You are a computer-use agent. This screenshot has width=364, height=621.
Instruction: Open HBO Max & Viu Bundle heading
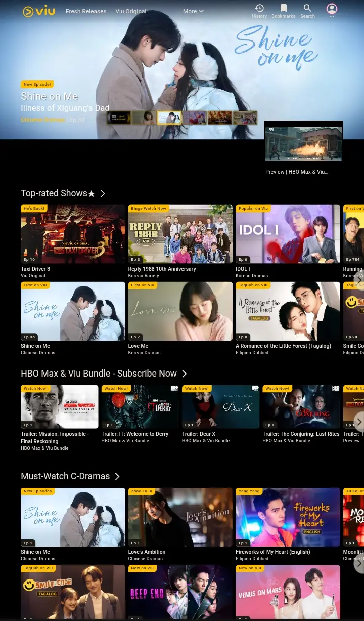tap(99, 374)
